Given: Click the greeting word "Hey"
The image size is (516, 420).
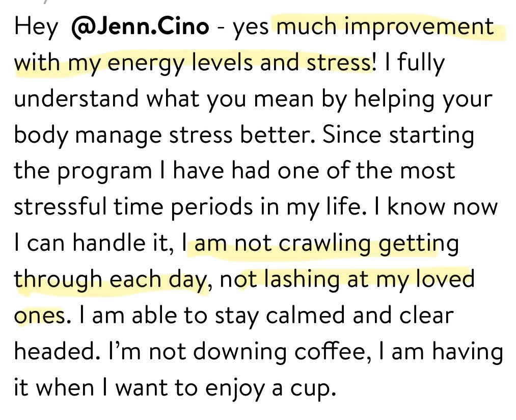Looking at the screenshot, I should pos(36,27).
